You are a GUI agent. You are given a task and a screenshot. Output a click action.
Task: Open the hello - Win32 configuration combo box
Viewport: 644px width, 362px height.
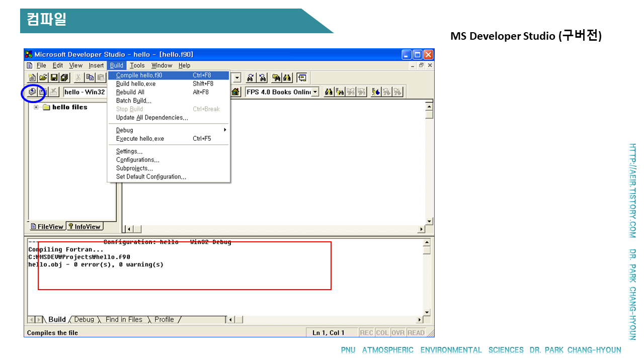[x=86, y=92]
